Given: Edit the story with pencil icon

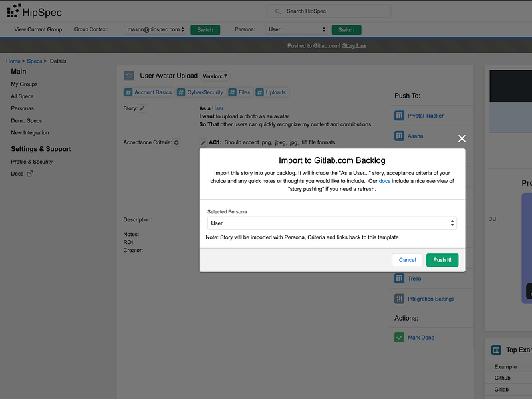Looking at the screenshot, I should coord(142,108).
